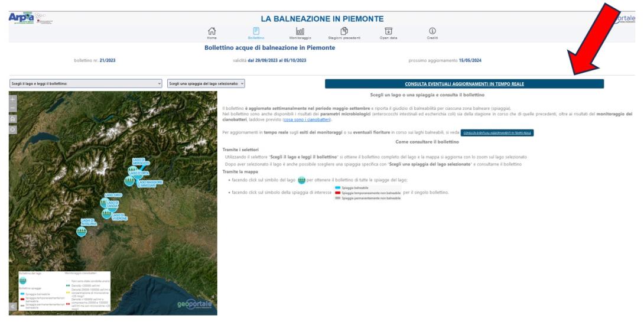The width and height of the screenshot is (644, 325).
Task: Open the Bollettino section icon
Action: tap(256, 31)
